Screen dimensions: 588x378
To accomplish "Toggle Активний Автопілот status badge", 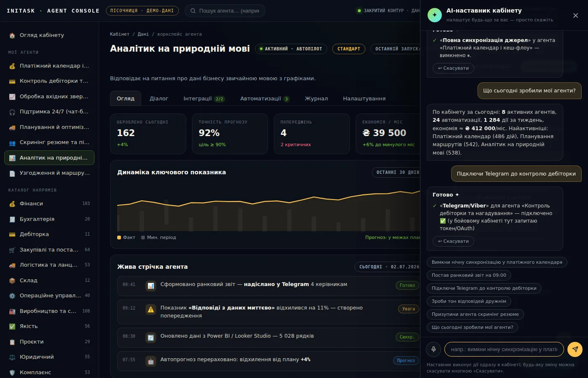I will tap(291, 49).
